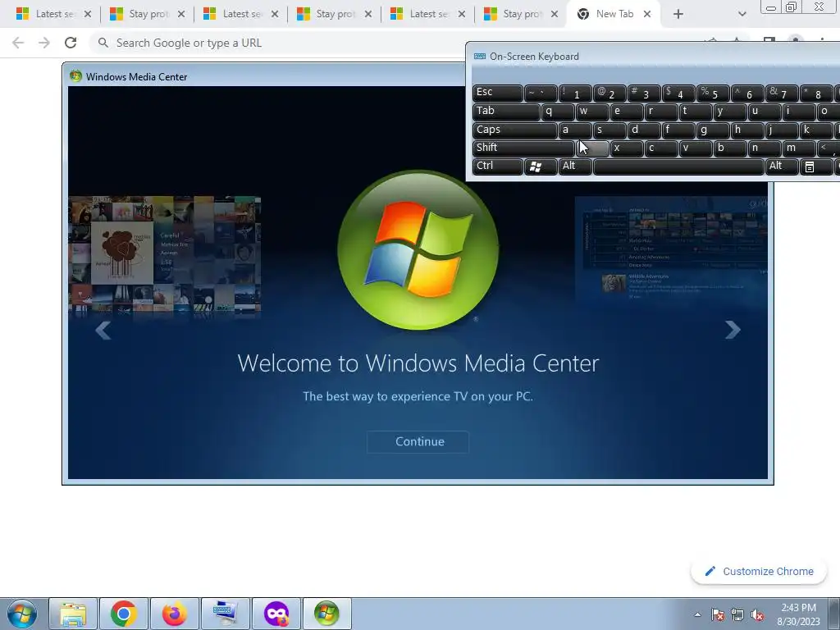Toggle left Alt key on On-Screen Keyboard
Screen dimensions: 840x630
(575, 166)
